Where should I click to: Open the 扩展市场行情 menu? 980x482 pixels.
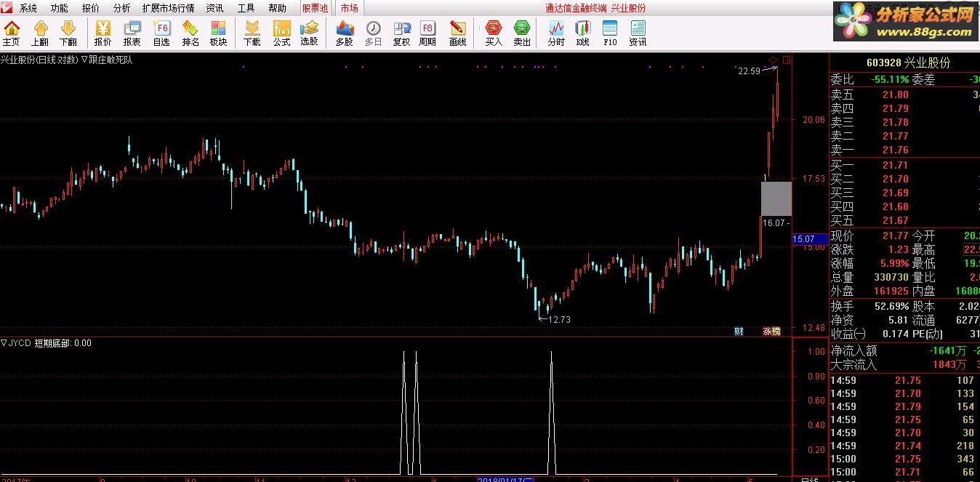click(168, 8)
